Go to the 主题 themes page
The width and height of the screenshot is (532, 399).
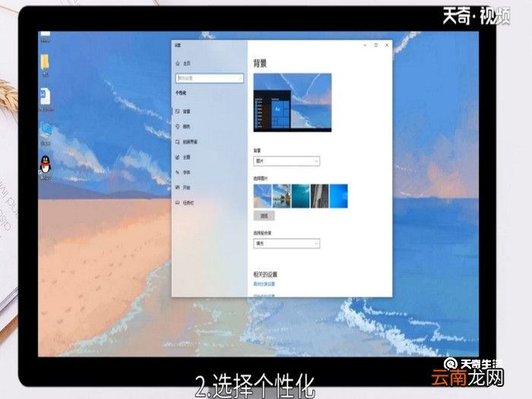[x=187, y=157]
